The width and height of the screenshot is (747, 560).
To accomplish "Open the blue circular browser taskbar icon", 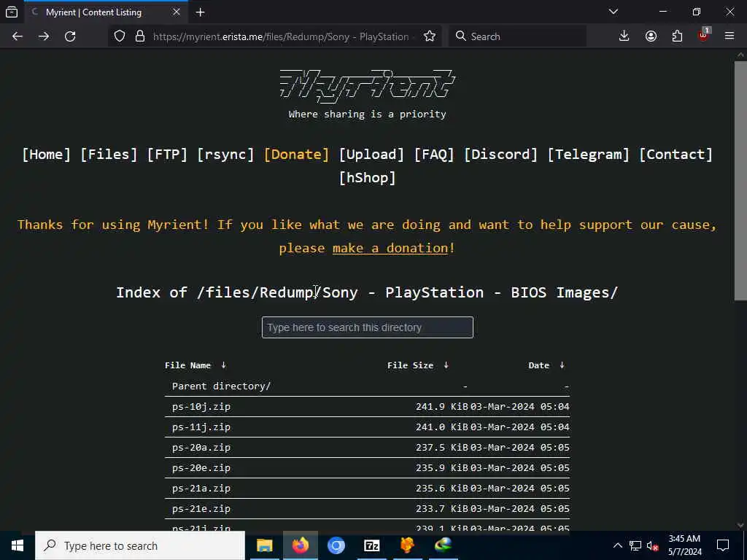I will tap(336, 545).
